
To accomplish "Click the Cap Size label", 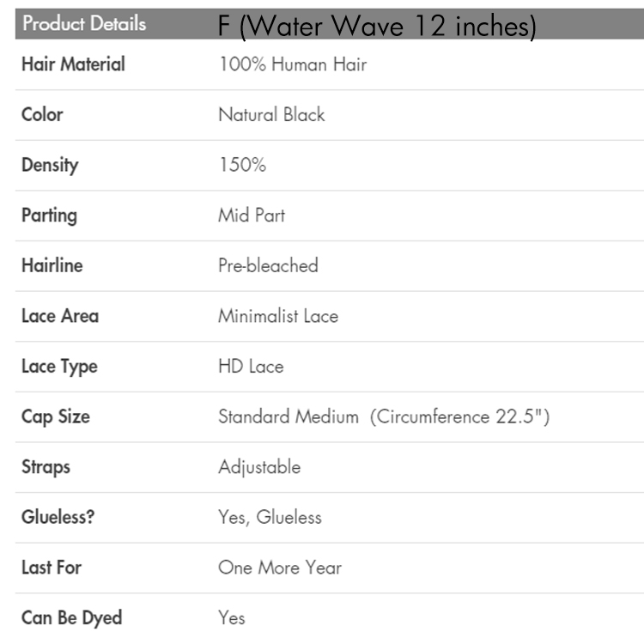I will pos(56,417).
